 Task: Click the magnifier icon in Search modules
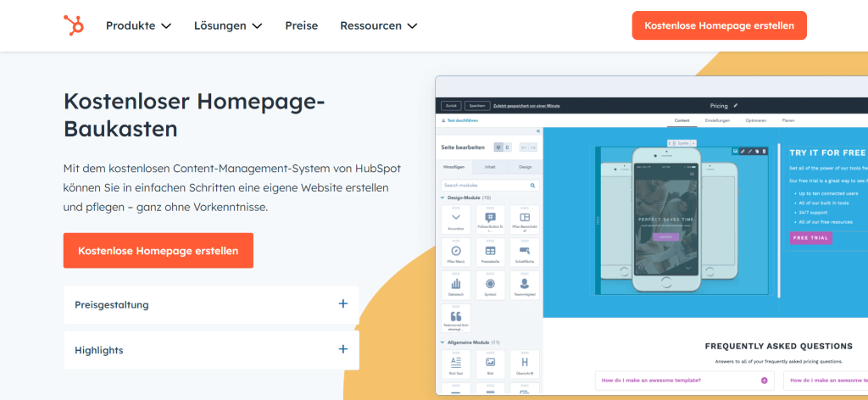532,186
